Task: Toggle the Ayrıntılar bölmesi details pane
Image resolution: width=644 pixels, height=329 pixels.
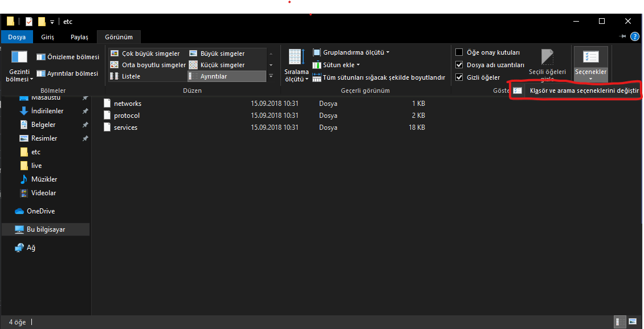Action: 67,73
